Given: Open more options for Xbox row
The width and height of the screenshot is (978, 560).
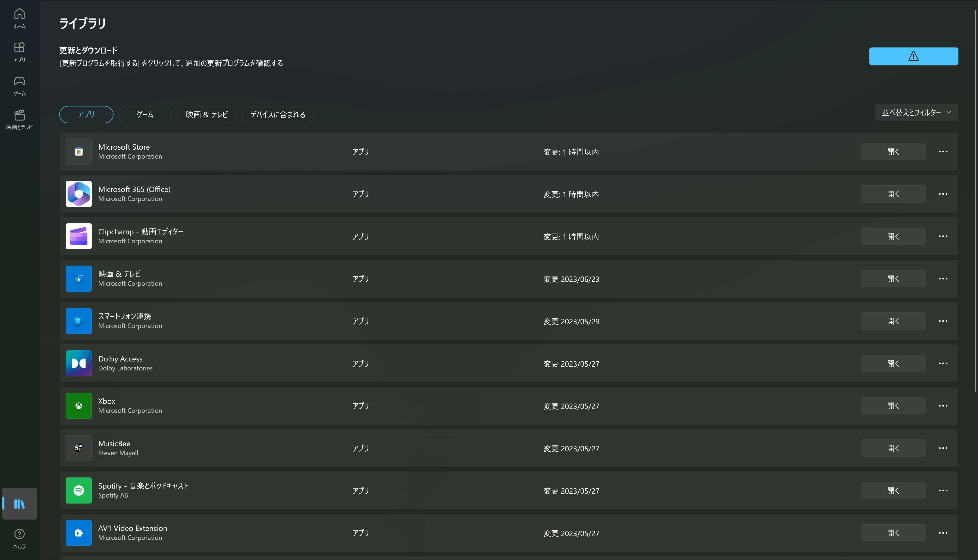Looking at the screenshot, I should (x=943, y=406).
